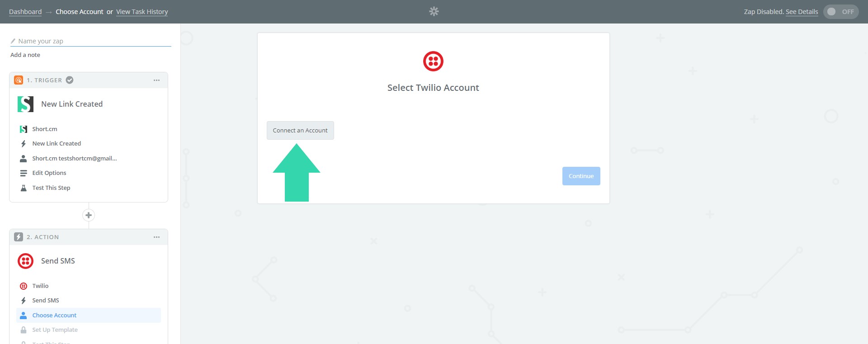This screenshot has height=344, width=868.
Task: Click the lock icon by Set Up Template
Action: pyautogui.click(x=24, y=330)
